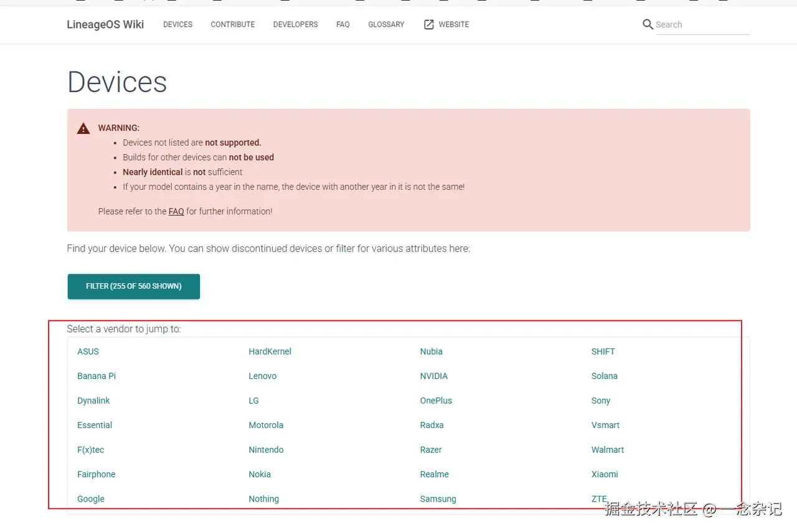This screenshot has height=532, width=797.
Task: Jump to the Fairphone vendor
Action: click(97, 474)
